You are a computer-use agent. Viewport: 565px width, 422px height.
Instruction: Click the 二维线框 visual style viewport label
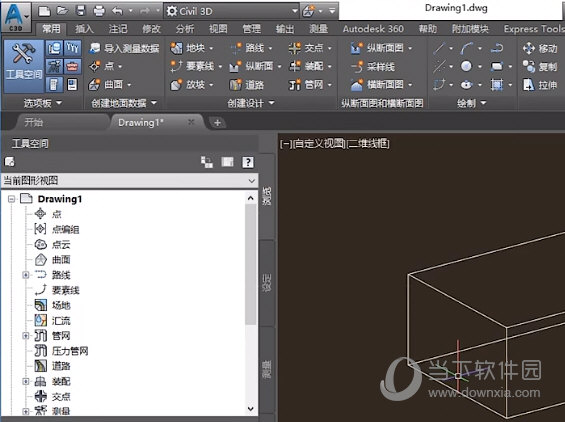[368, 144]
